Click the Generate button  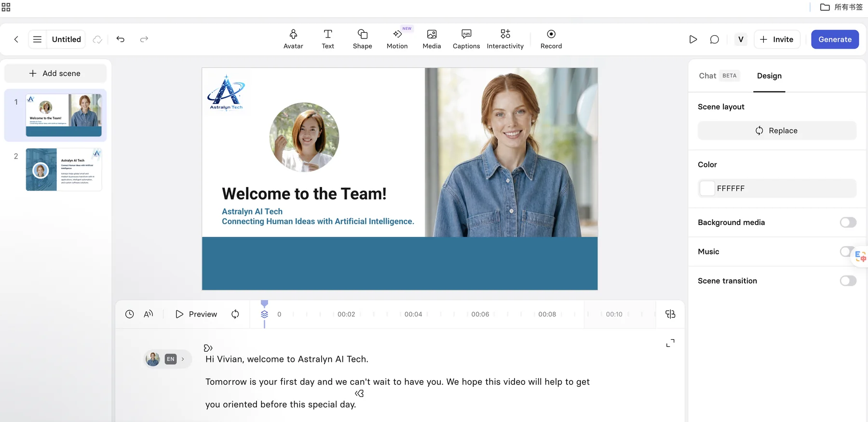pos(835,40)
